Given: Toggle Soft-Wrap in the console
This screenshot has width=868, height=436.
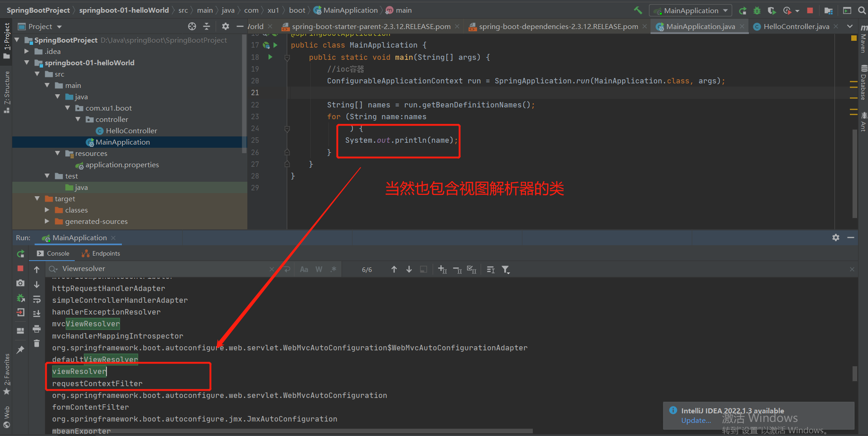Looking at the screenshot, I should (x=37, y=299).
